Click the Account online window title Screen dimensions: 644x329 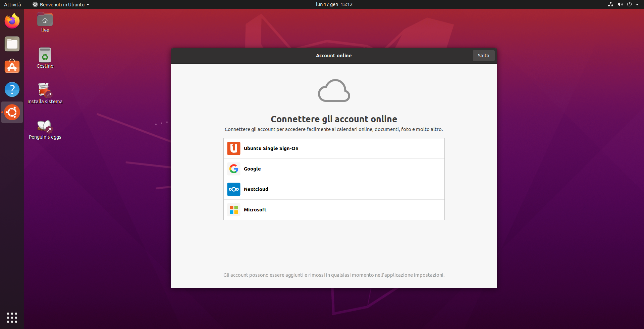point(334,56)
